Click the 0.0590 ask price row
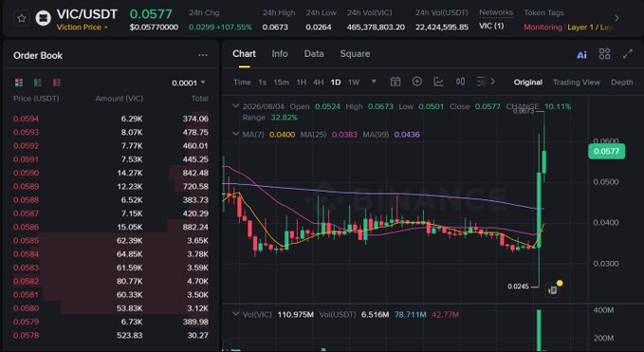Viewport: 644px width, 352px height. 110,173
